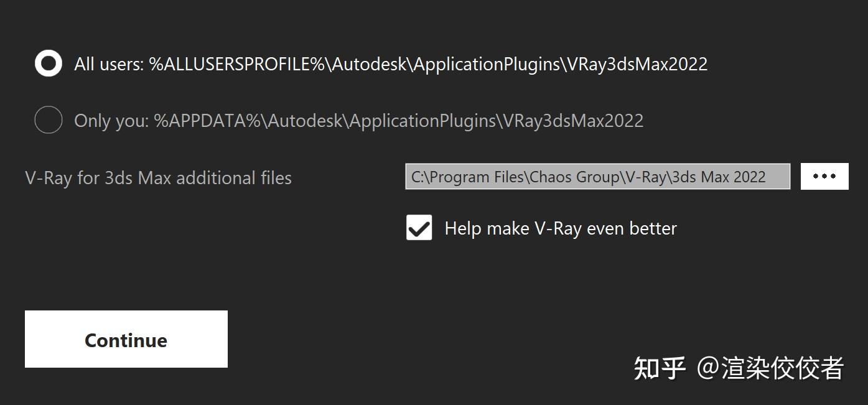Click the three-dots browse button
The width and height of the screenshot is (868, 405).
(x=824, y=177)
